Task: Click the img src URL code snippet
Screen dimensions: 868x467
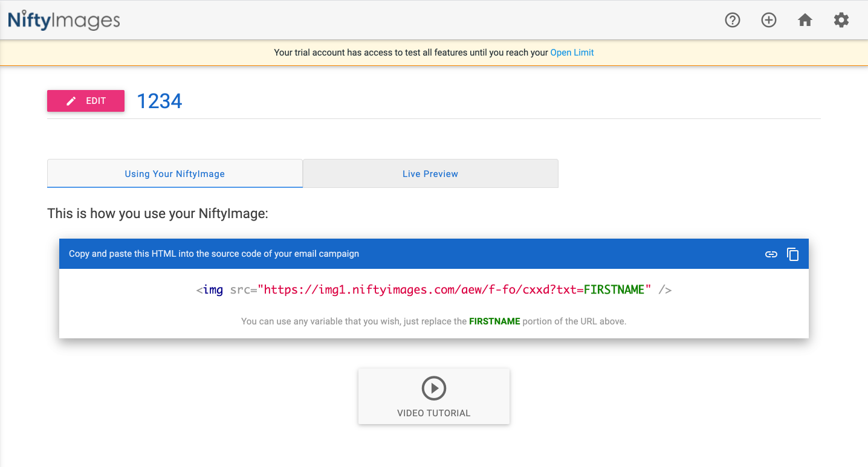Action: [x=434, y=290]
